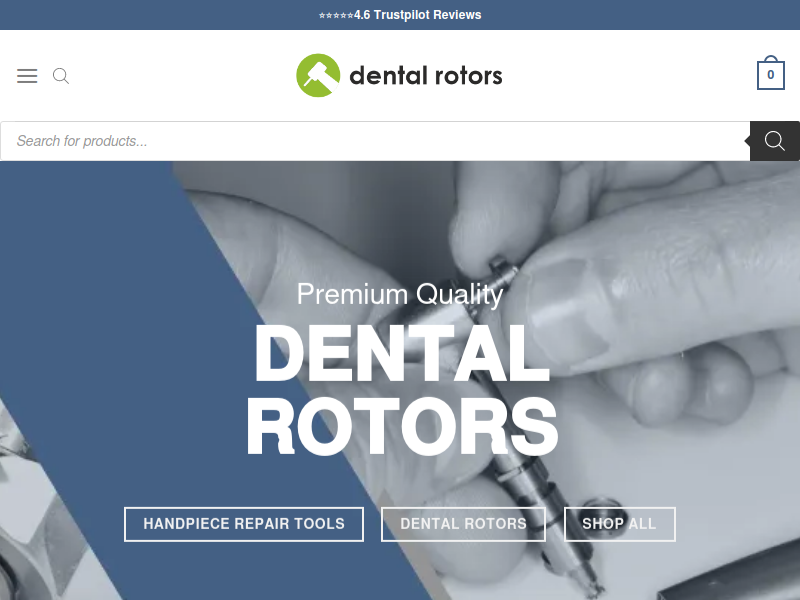
Task: Click the Premium Quality tagline text
Action: tap(400, 294)
